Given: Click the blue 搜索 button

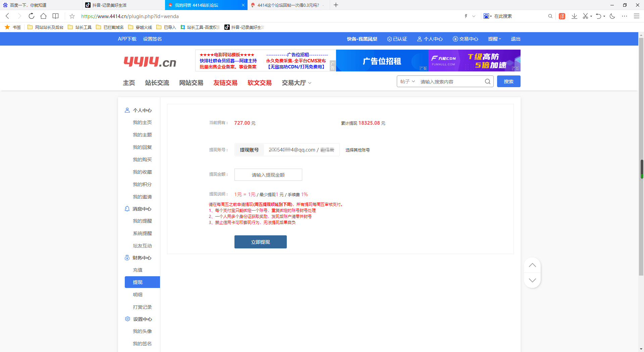Looking at the screenshot, I should pos(508,81).
